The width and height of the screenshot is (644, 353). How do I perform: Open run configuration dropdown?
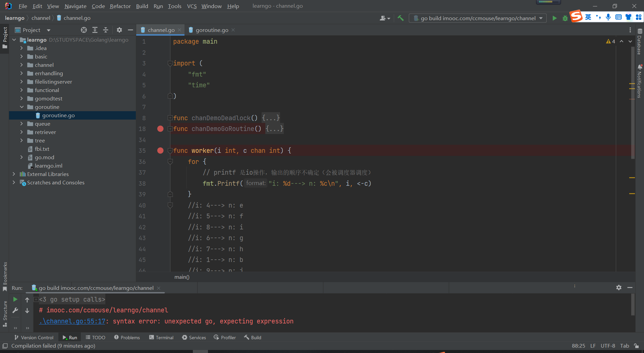pos(541,18)
